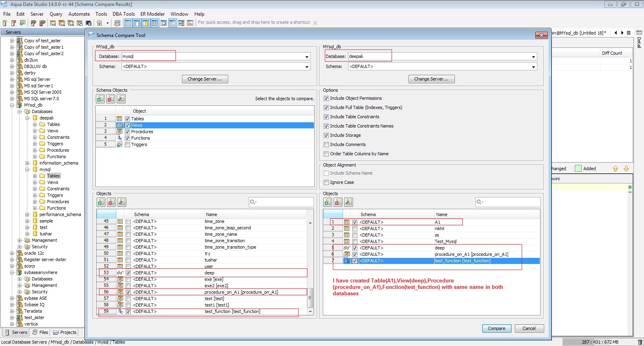Click Change Server button for left database
This screenshot has width=644, height=346.
(205, 79)
